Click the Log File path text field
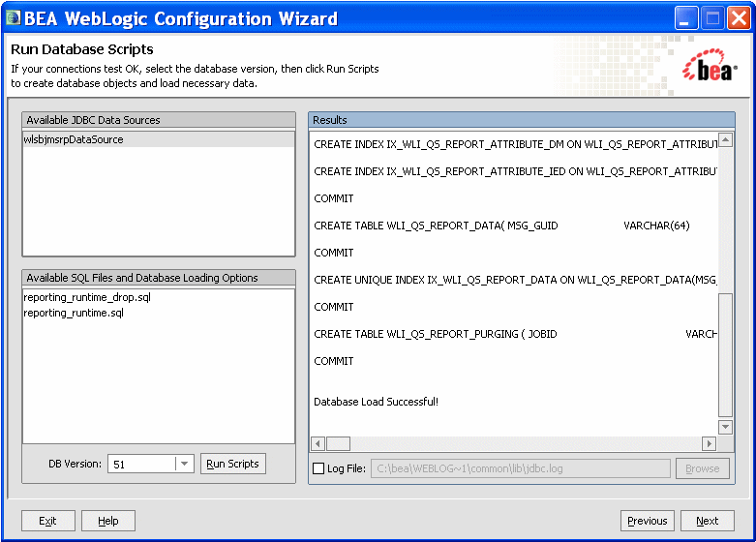Screen dimensions: 756x542 520,468
